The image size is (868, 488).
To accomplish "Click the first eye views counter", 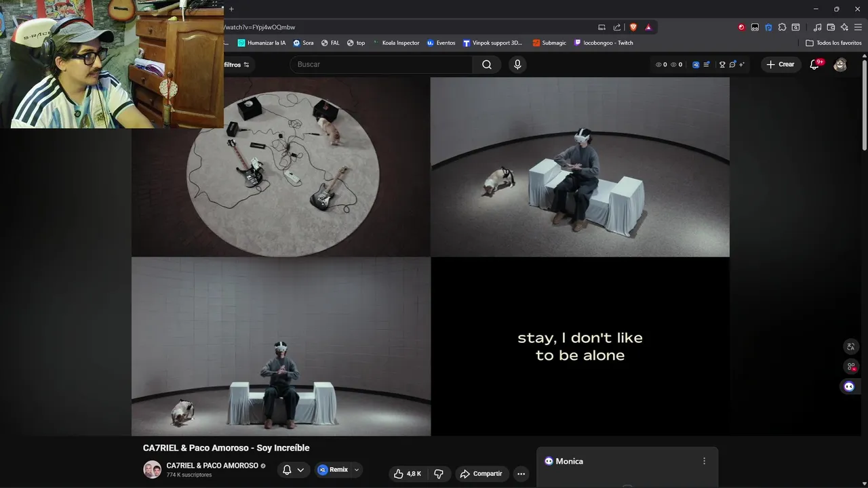I will point(661,64).
